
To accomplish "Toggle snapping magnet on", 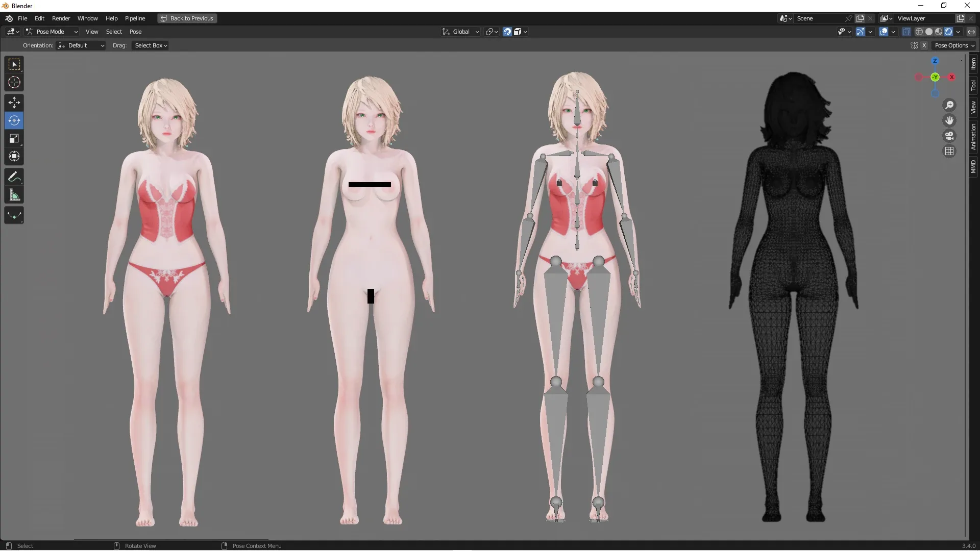I will [x=506, y=31].
